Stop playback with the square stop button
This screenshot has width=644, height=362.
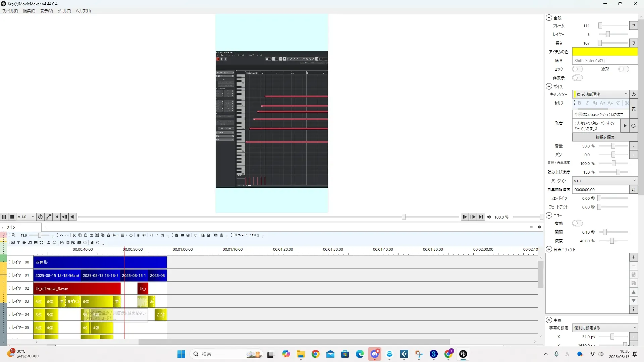12,217
